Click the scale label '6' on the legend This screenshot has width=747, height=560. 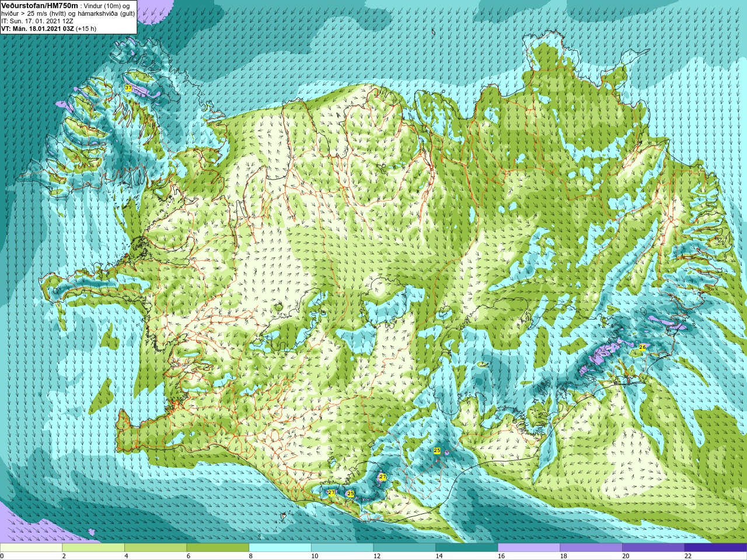(189, 556)
